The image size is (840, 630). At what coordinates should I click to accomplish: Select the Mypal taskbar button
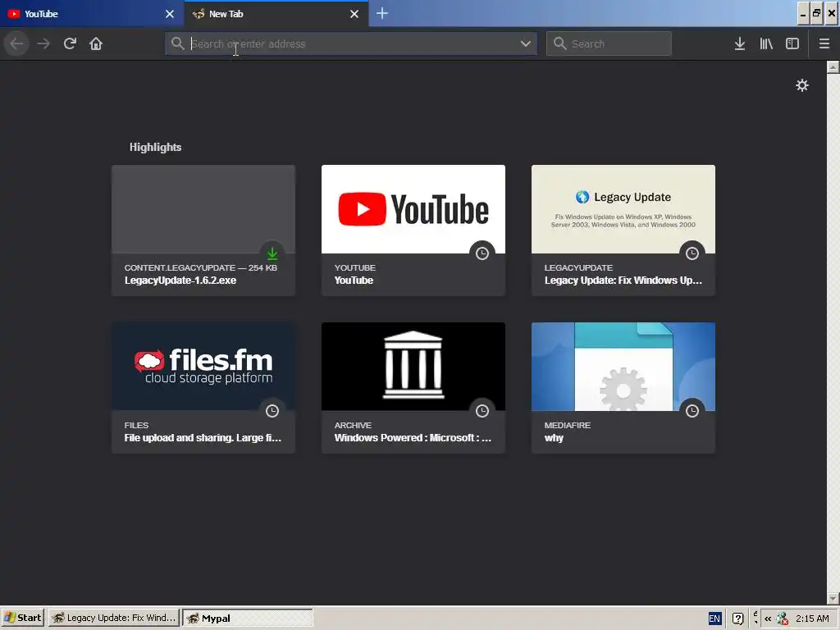coord(248,618)
